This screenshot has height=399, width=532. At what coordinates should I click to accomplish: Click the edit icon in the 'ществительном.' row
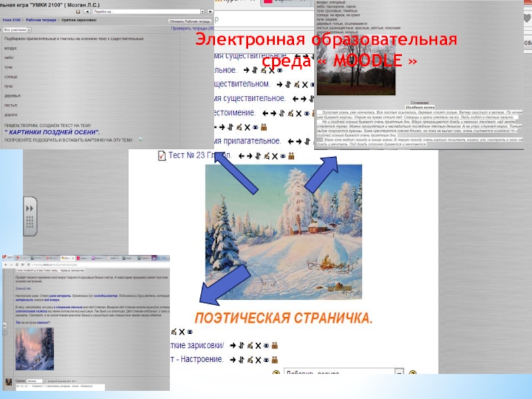click(x=297, y=84)
